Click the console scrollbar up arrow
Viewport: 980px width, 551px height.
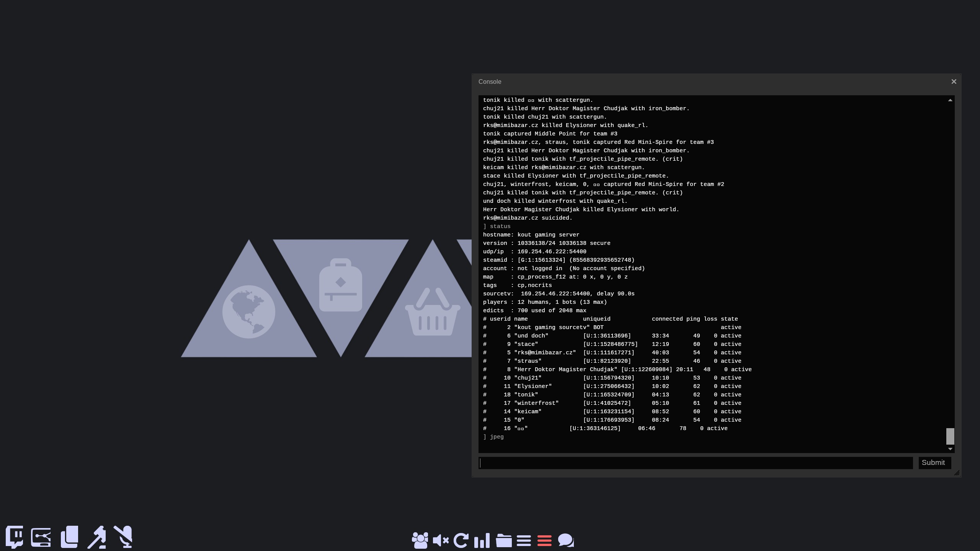click(x=950, y=100)
